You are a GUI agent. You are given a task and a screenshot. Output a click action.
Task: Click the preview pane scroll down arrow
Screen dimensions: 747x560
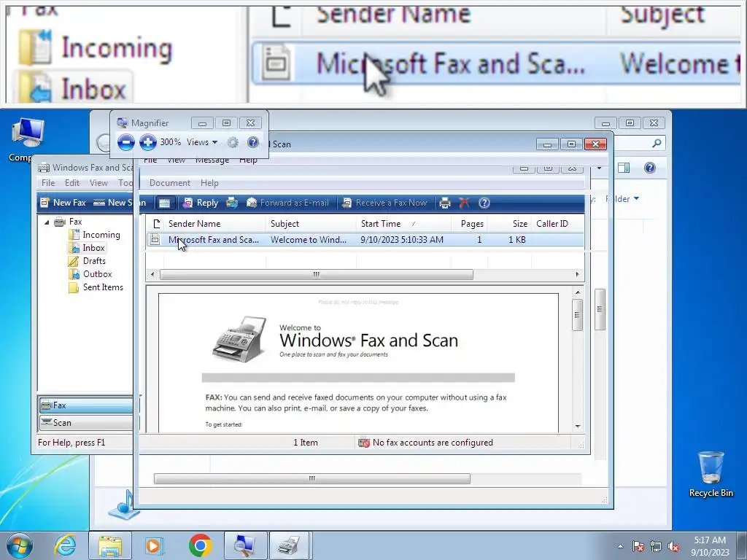coord(578,426)
